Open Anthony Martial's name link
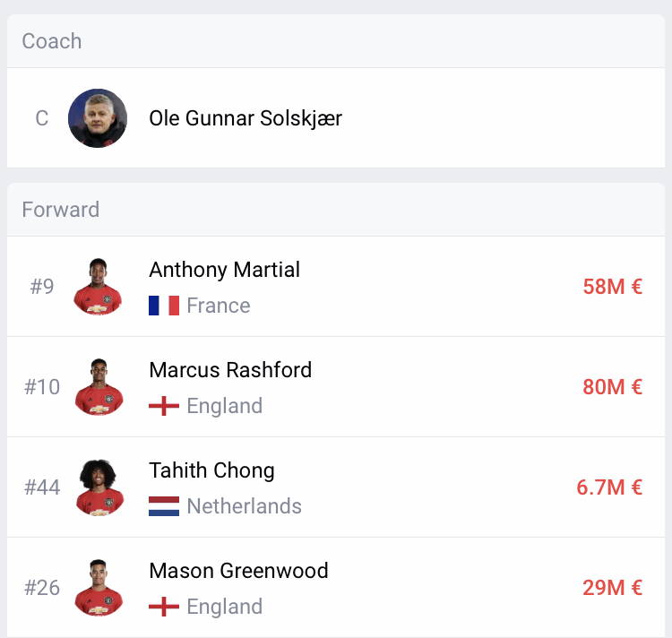Screen dimensions: 672x638 click(x=225, y=270)
